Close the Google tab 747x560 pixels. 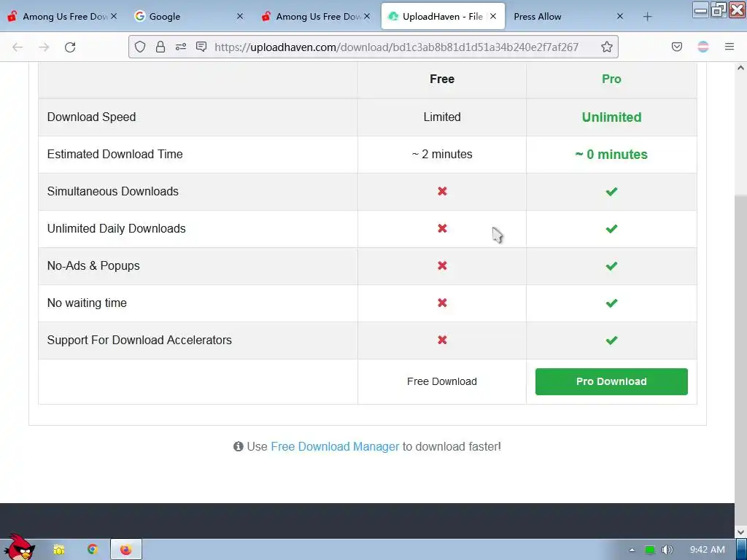pos(240,16)
